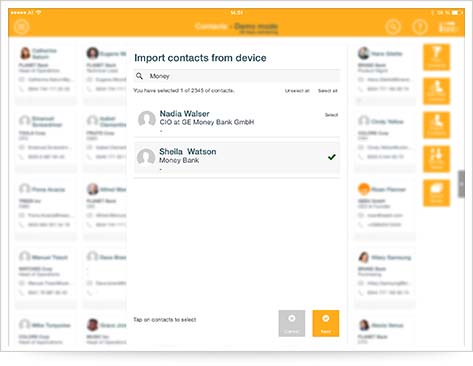Click Select all link
The image size is (473, 366).
coord(328,91)
